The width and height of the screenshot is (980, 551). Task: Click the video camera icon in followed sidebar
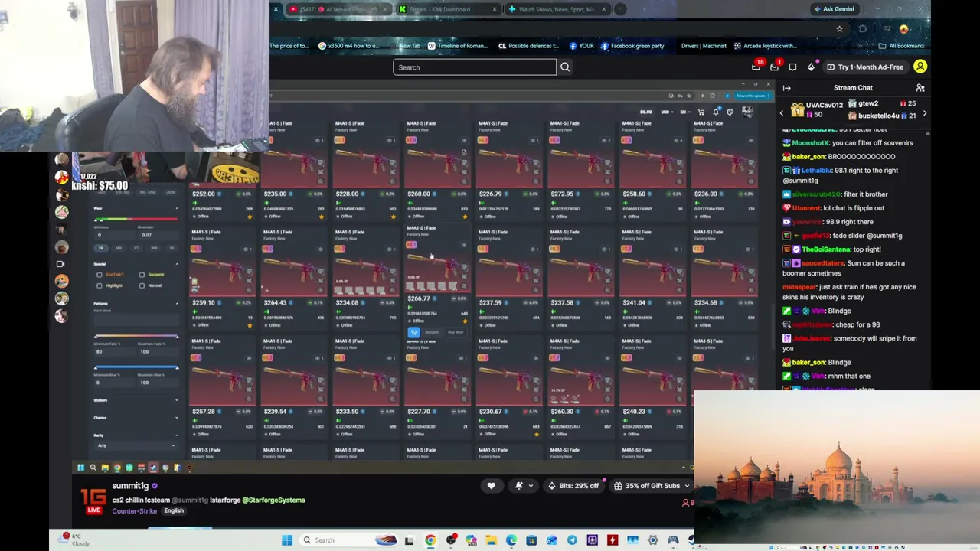pyautogui.click(x=61, y=264)
